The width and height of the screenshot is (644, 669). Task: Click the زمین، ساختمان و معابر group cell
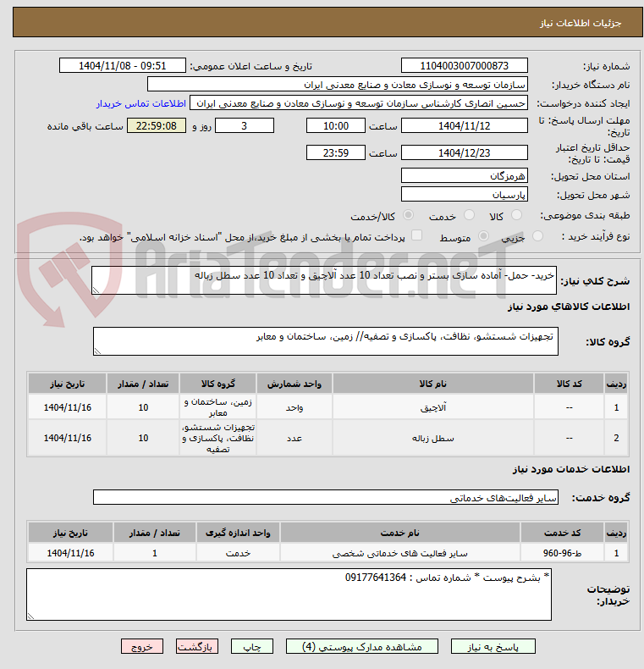pyautogui.click(x=218, y=407)
